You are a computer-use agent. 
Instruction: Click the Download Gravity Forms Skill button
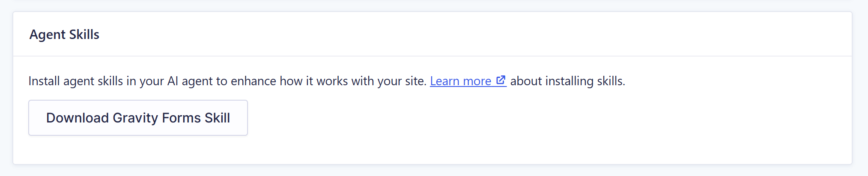click(x=138, y=118)
